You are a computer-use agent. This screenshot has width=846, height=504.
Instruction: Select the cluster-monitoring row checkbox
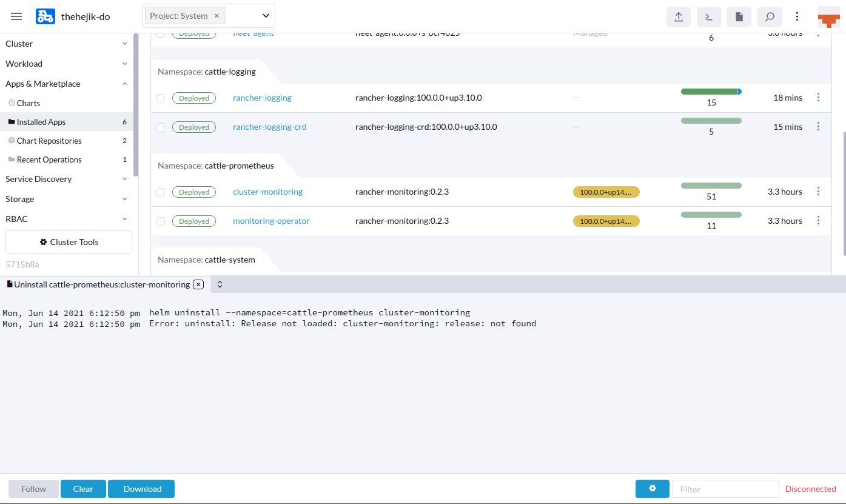[161, 192]
